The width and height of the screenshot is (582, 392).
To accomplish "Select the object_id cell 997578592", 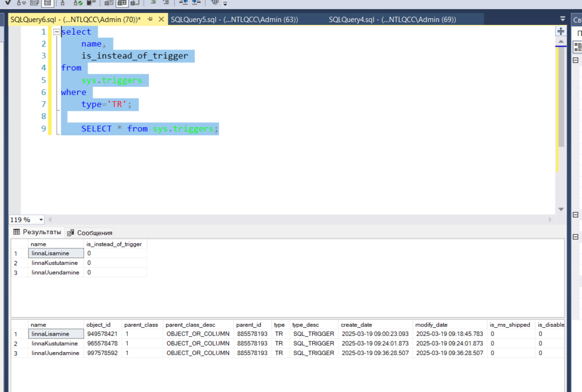I will point(102,353).
